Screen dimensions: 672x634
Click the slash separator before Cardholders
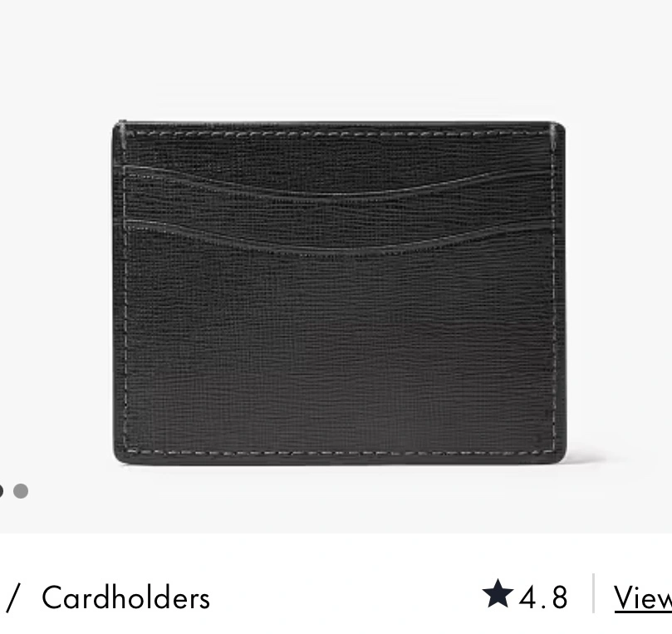point(12,597)
